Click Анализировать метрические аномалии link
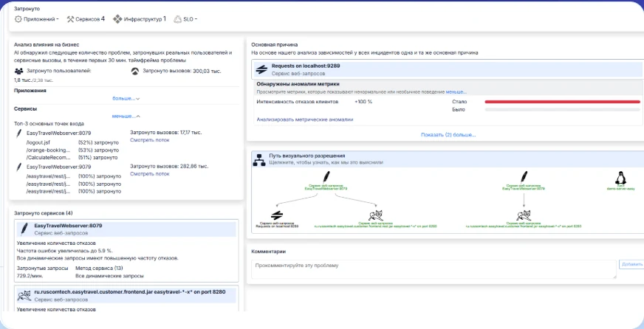Viewport: 644px width, 329px height. [x=305, y=120]
